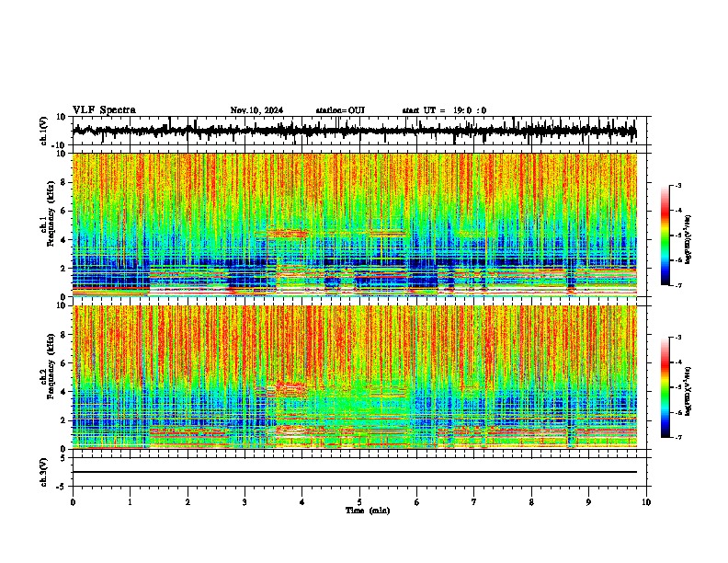Click the "4" tick on ch.1 frequency axis
This screenshot has height=563, width=728.
pyautogui.click(x=64, y=240)
